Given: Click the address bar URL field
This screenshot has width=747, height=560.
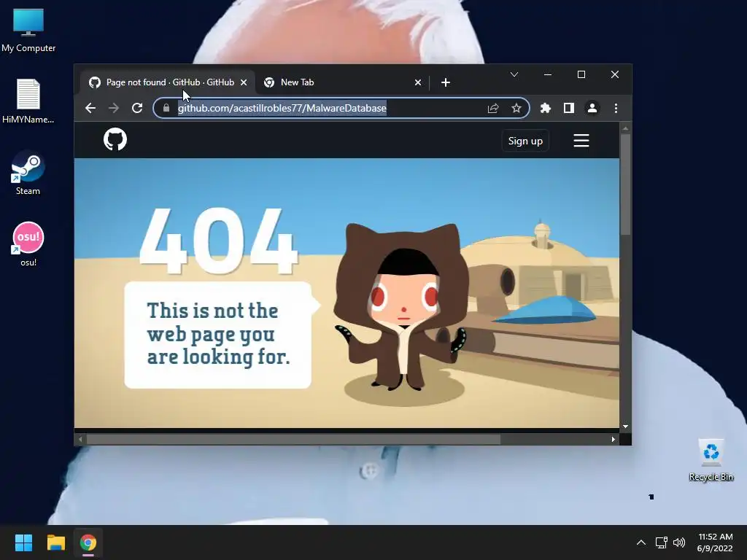Looking at the screenshot, I should [341, 108].
